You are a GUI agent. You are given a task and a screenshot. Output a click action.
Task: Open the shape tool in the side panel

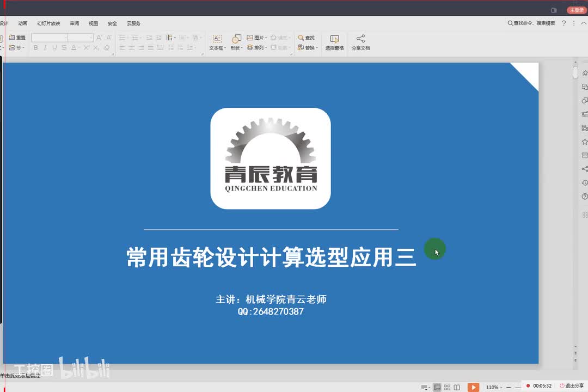click(x=585, y=101)
